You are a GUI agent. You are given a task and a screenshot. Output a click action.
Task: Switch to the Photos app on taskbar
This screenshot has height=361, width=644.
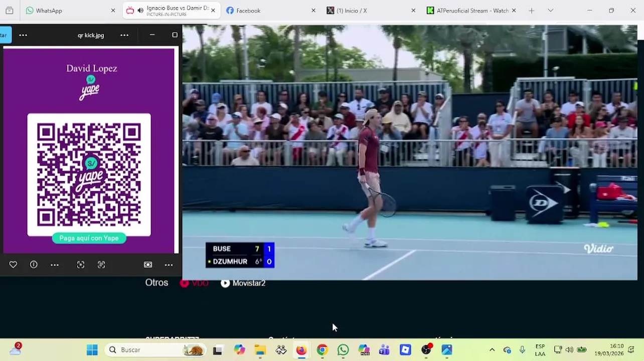[447, 350]
